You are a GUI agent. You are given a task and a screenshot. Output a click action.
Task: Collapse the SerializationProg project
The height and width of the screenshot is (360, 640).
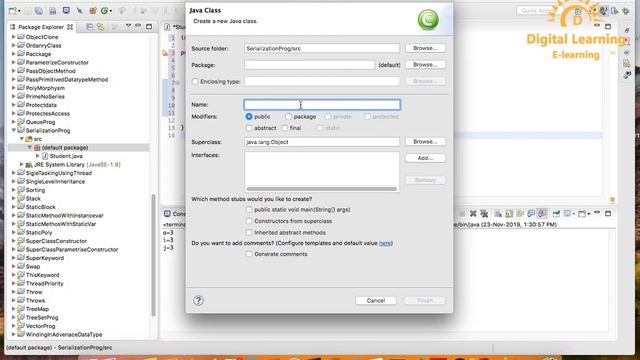pos(13,131)
